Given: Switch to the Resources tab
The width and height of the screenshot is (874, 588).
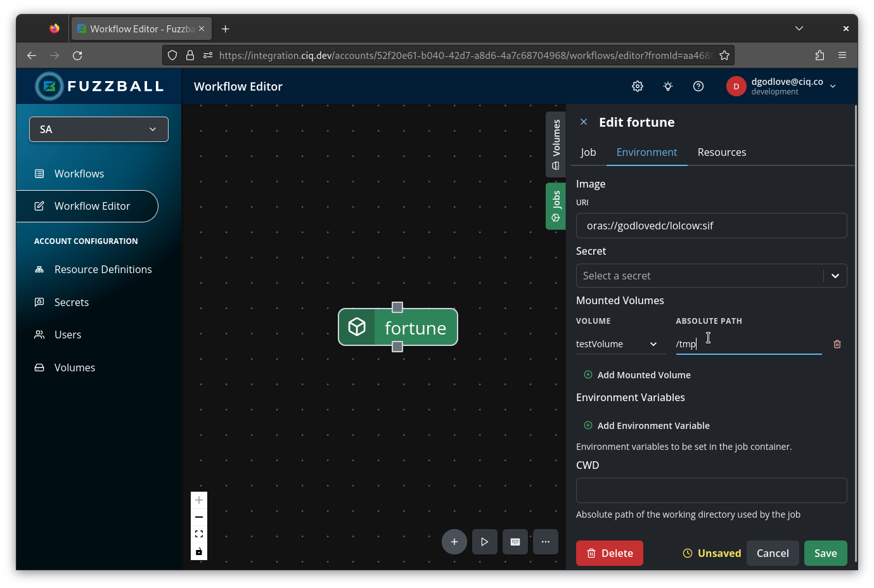Looking at the screenshot, I should point(722,152).
